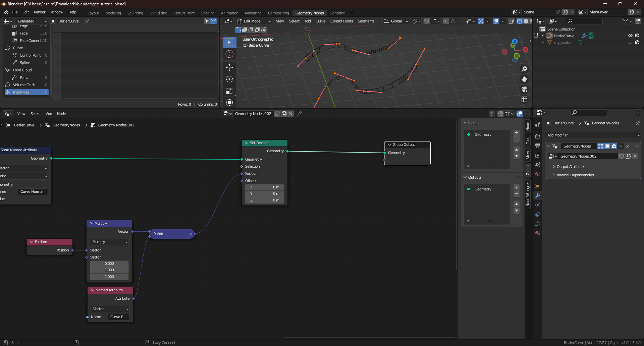Switch to orthographic/perspective grid icon
Image resolution: width=644 pixels, height=346 pixels.
[x=524, y=99]
